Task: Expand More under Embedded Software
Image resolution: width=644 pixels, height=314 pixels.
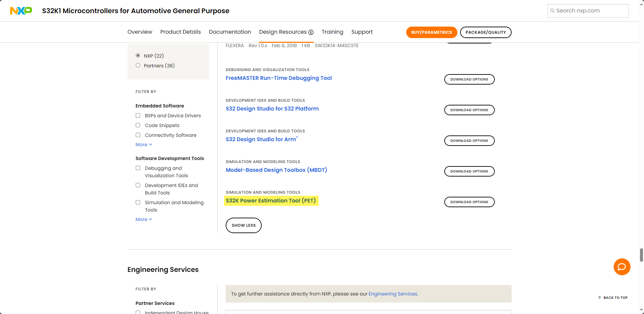Action: (144, 145)
